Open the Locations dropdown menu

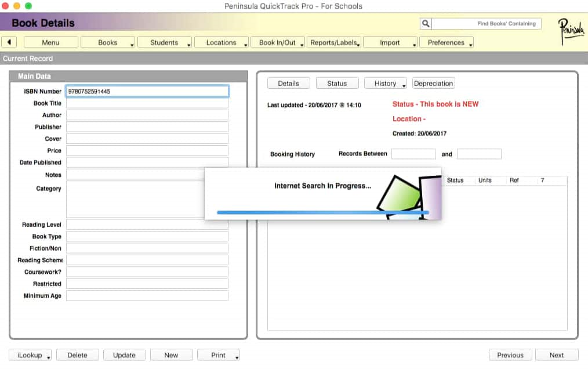pos(222,42)
